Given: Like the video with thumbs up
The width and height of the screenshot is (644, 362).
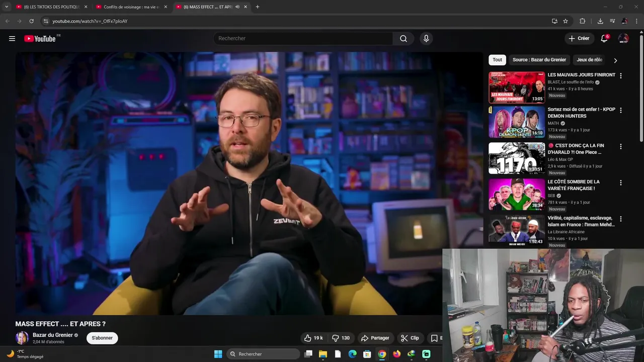Looking at the screenshot, I should click(x=313, y=338).
